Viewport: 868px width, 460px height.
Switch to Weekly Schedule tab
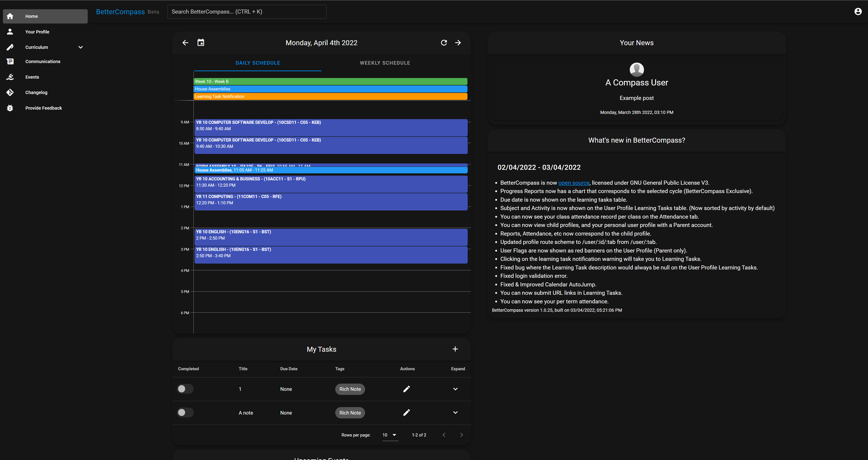click(385, 63)
